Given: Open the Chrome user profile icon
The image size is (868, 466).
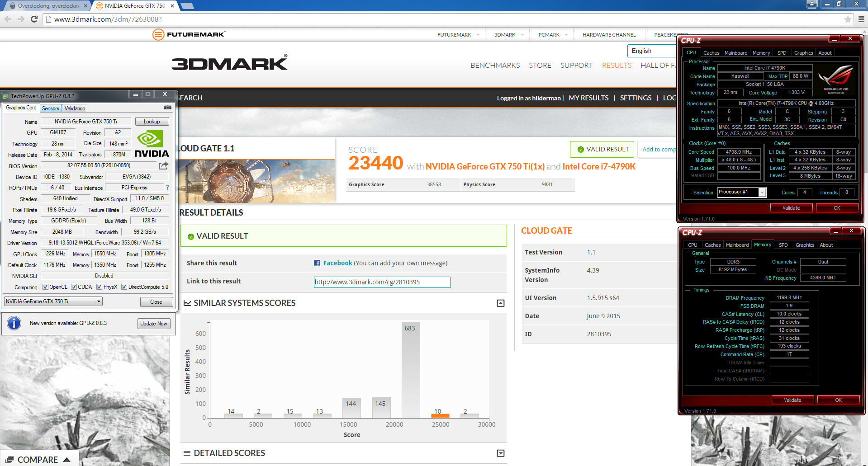Looking at the screenshot, I should [812, 4].
